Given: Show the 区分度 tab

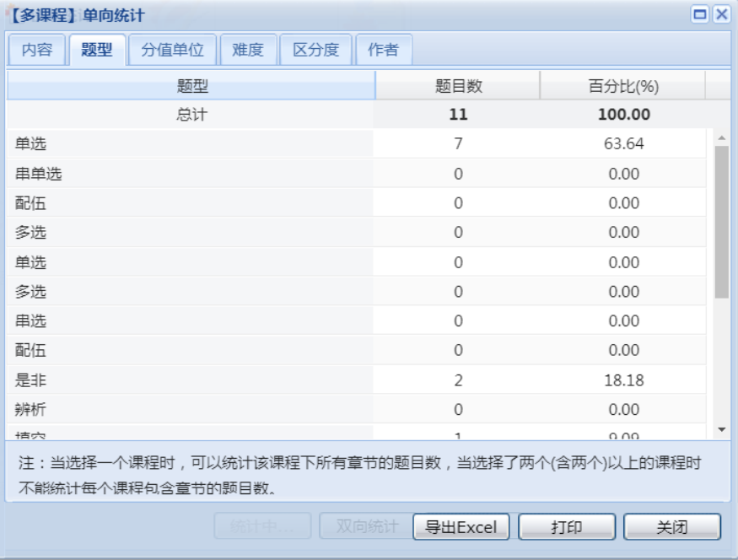Looking at the screenshot, I should pyautogui.click(x=315, y=50).
